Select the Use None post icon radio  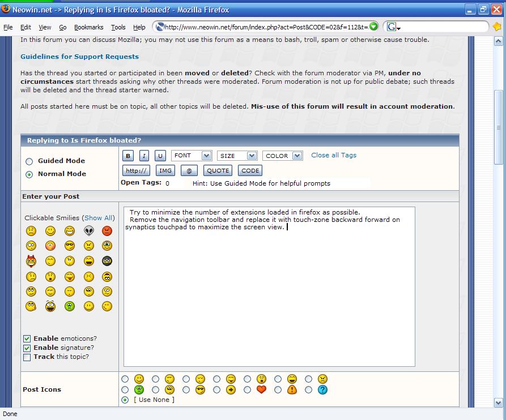click(125, 400)
